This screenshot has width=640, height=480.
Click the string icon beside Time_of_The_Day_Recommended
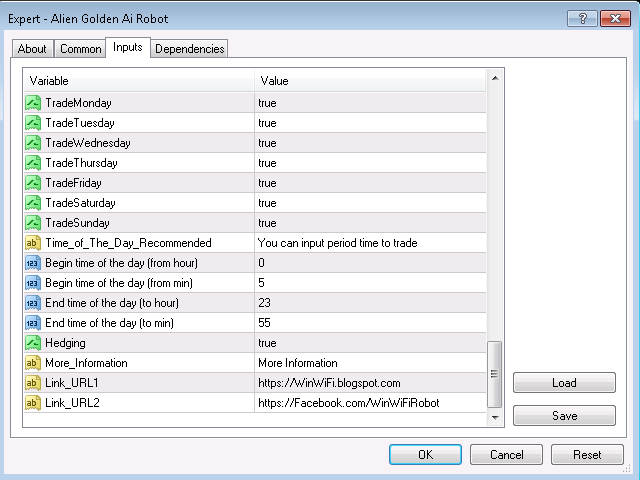coord(33,243)
